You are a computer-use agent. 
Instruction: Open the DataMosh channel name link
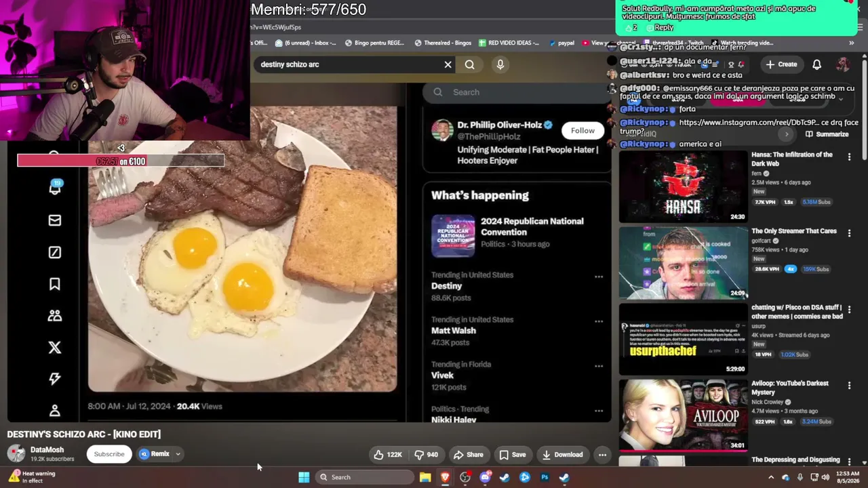point(47,449)
